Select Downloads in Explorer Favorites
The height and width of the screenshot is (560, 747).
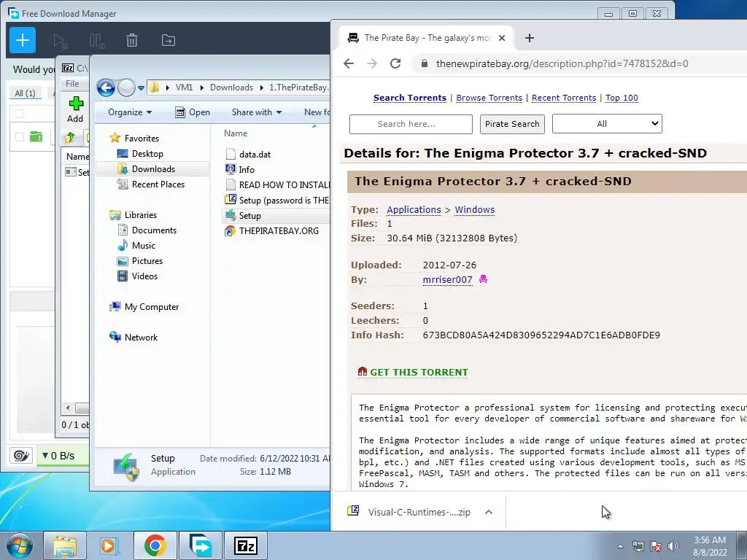point(152,169)
